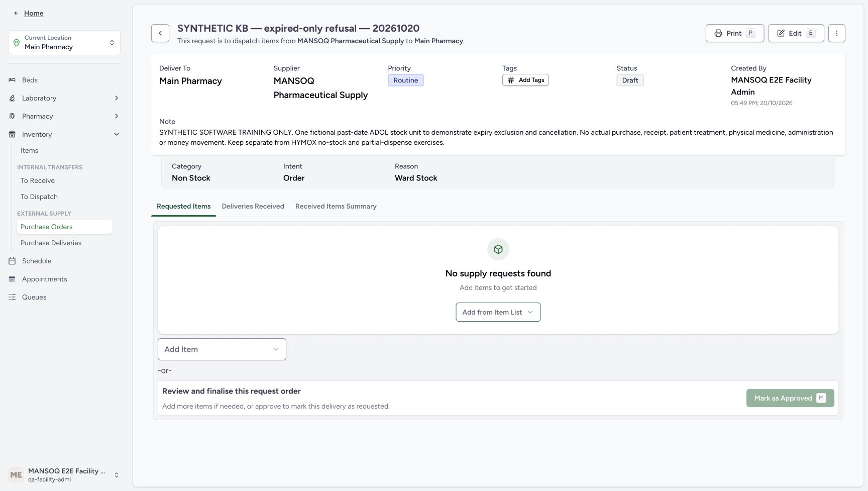Click the Queues list icon
Viewport: 868px width, 491px height.
(x=12, y=297)
